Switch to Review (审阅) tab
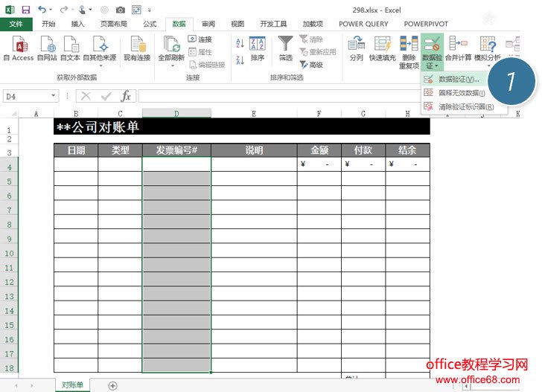This screenshot has width=542, height=392. pyautogui.click(x=208, y=24)
